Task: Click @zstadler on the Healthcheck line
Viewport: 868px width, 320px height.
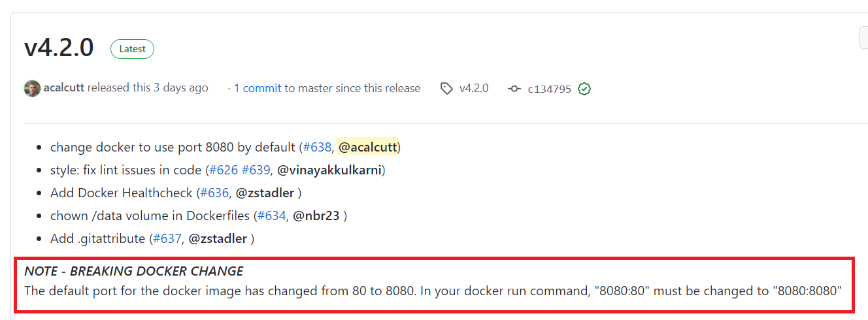Action: pyautogui.click(x=265, y=193)
